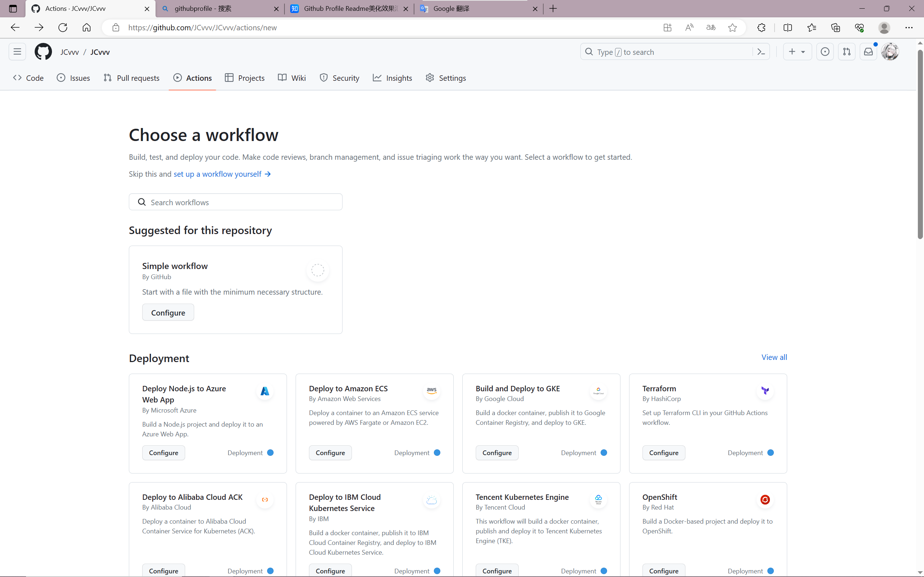
Task: Click the Security tab icon
Action: point(324,78)
